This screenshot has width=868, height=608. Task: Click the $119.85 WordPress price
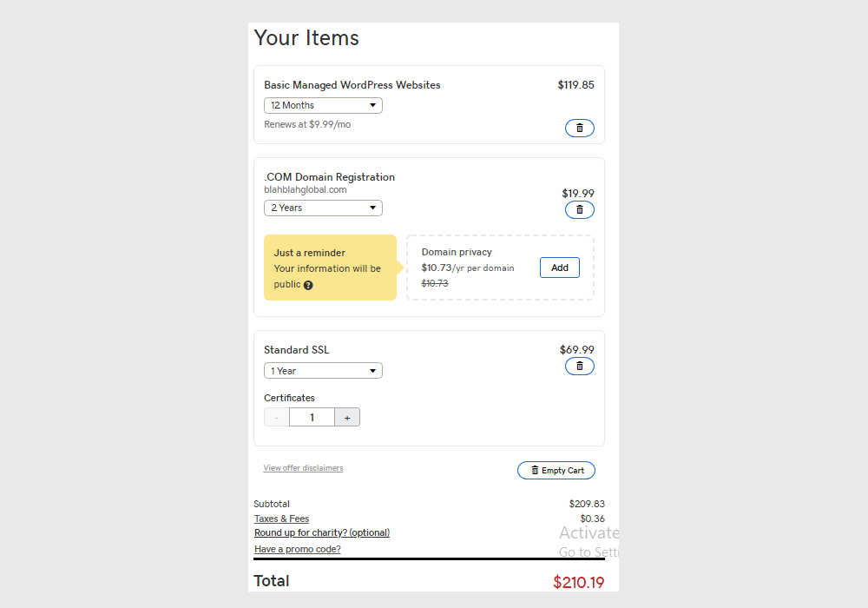575,85
